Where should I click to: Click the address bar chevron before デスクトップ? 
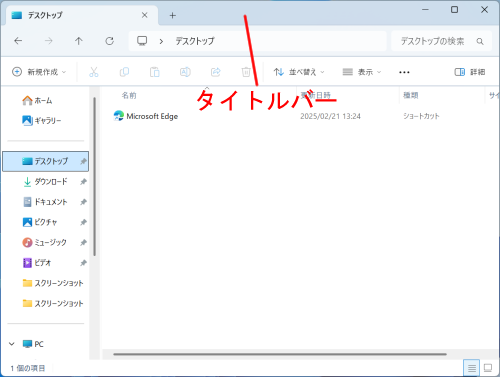161,41
